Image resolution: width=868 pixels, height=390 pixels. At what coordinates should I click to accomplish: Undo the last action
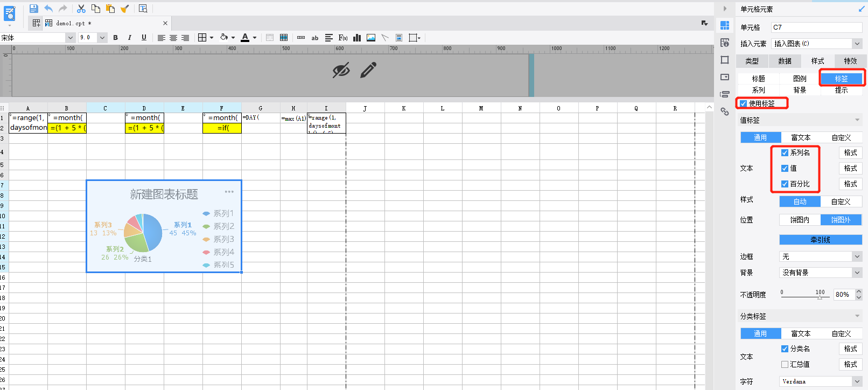[x=48, y=9]
